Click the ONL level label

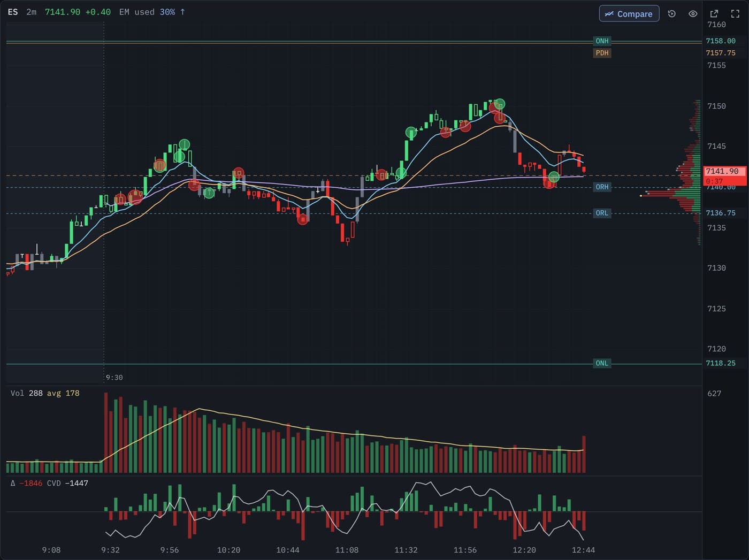point(602,363)
